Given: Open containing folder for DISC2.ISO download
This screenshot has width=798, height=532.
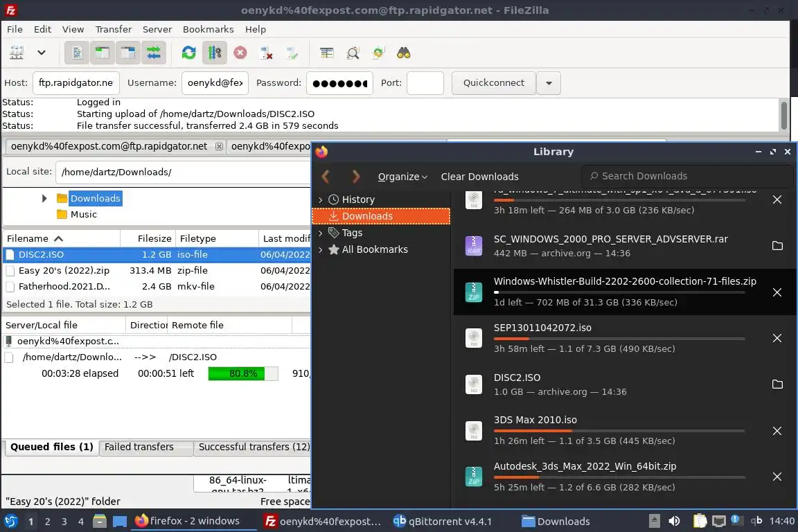Looking at the screenshot, I should tap(777, 384).
